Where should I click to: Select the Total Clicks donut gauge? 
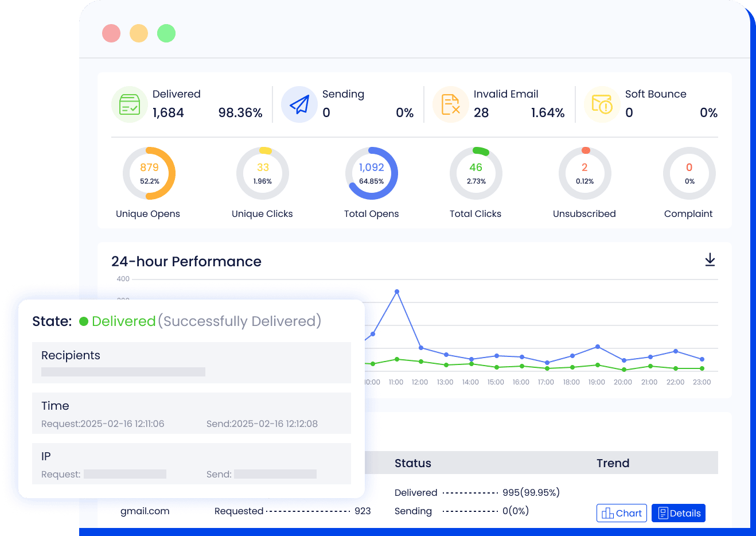476,173
